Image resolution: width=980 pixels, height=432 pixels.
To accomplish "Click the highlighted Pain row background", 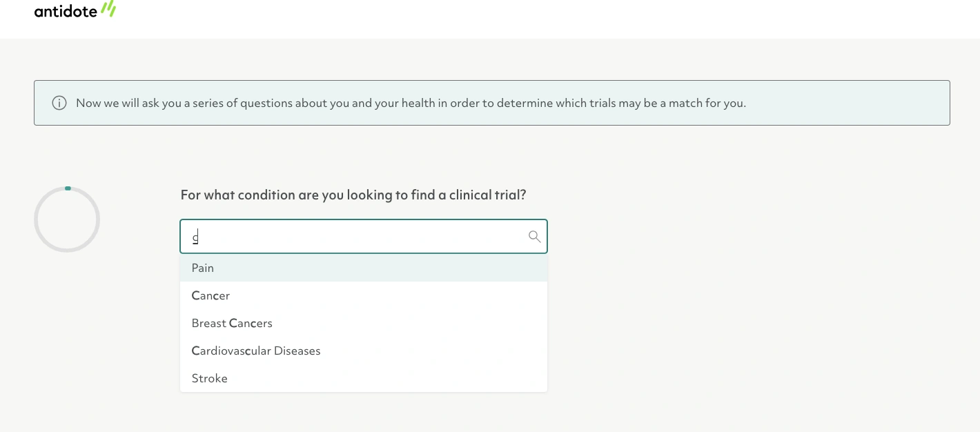I will [x=364, y=268].
